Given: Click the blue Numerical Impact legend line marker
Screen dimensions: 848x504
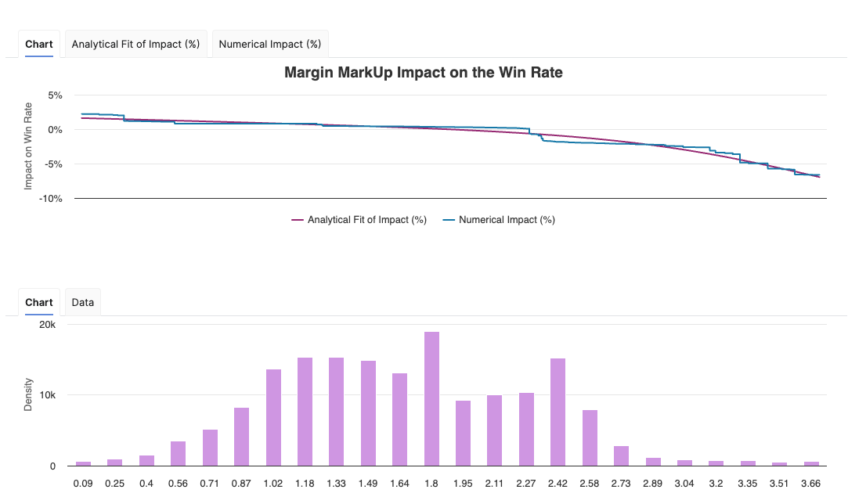Looking at the screenshot, I should click(449, 220).
